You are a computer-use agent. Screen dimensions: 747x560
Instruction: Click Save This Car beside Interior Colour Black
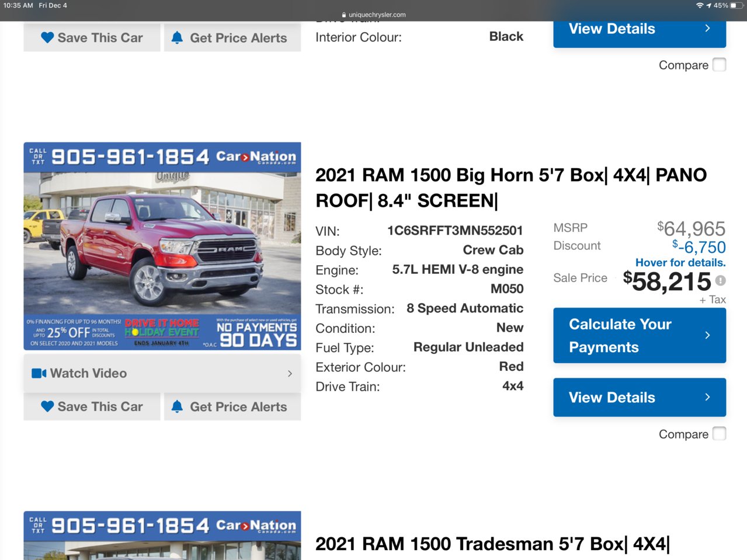(92, 37)
